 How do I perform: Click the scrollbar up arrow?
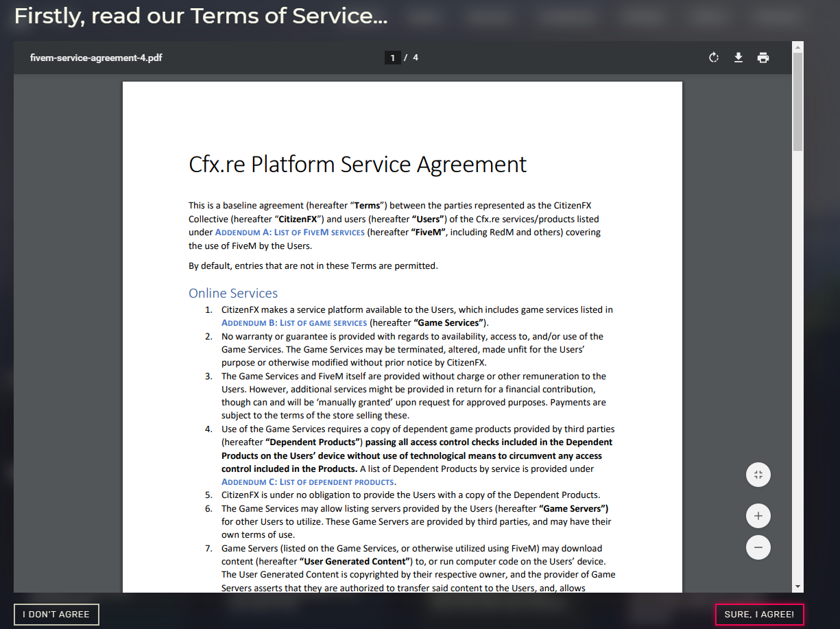pyautogui.click(x=797, y=47)
